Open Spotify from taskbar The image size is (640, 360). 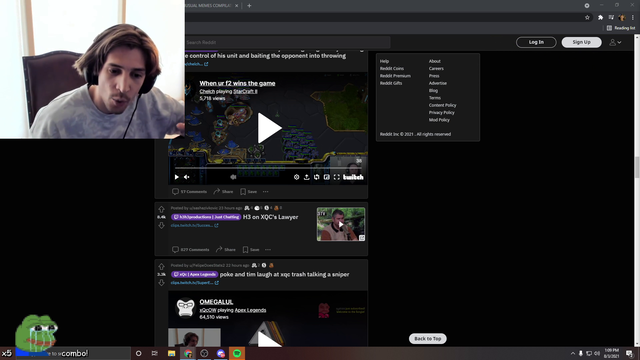tap(237, 353)
